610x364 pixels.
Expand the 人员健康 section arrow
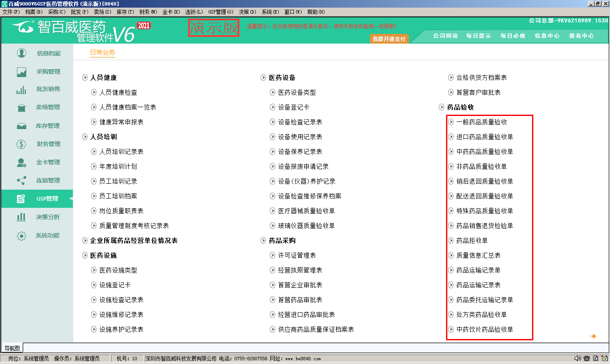pos(85,77)
